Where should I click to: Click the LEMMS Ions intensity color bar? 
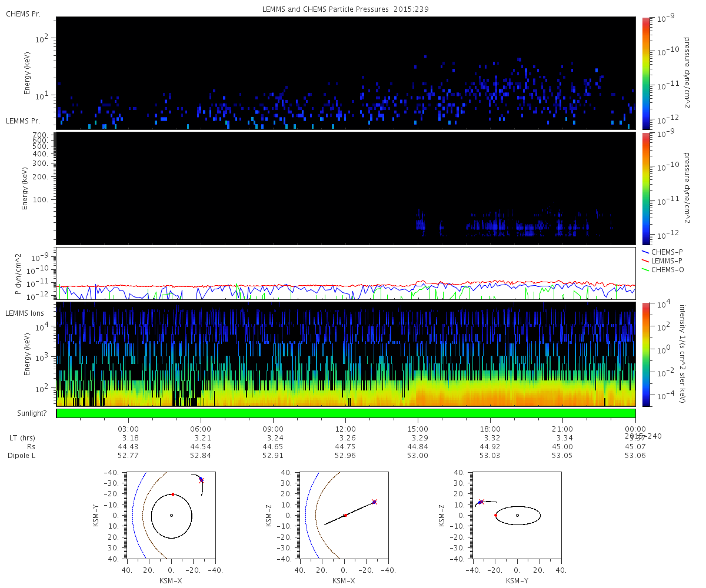(645, 354)
